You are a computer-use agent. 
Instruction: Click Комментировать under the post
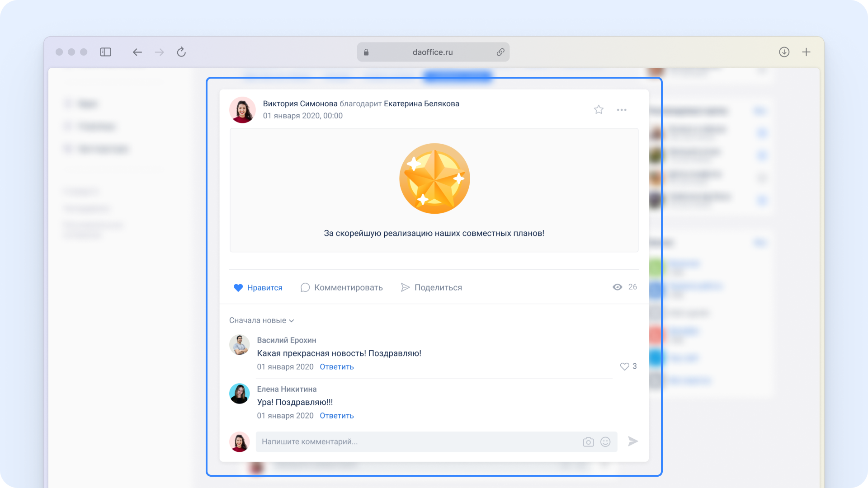tap(341, 288)
